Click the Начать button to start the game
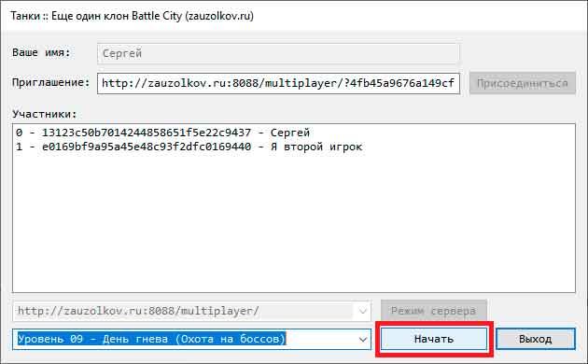Viewport: 588px width, 364px height. (434, 339)
